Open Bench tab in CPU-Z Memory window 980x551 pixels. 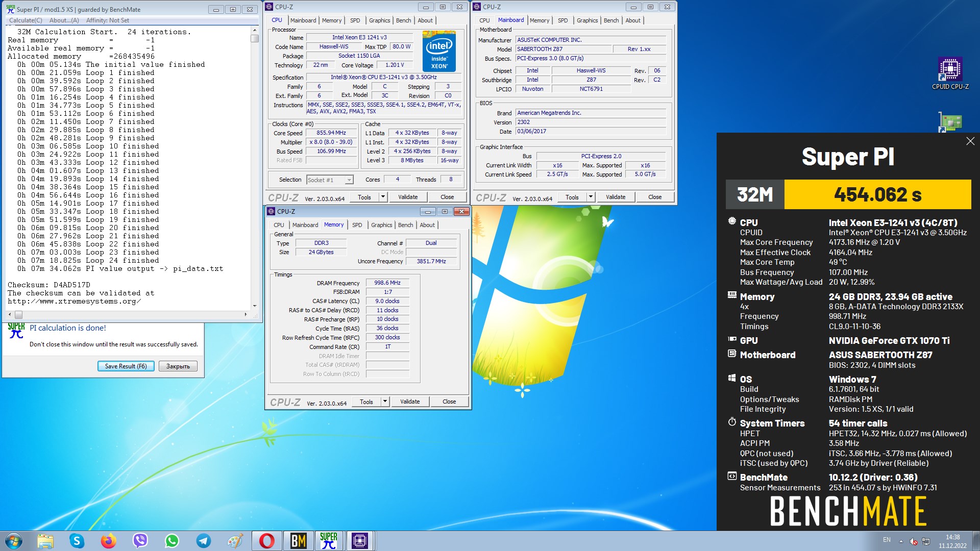click(406, 225)
